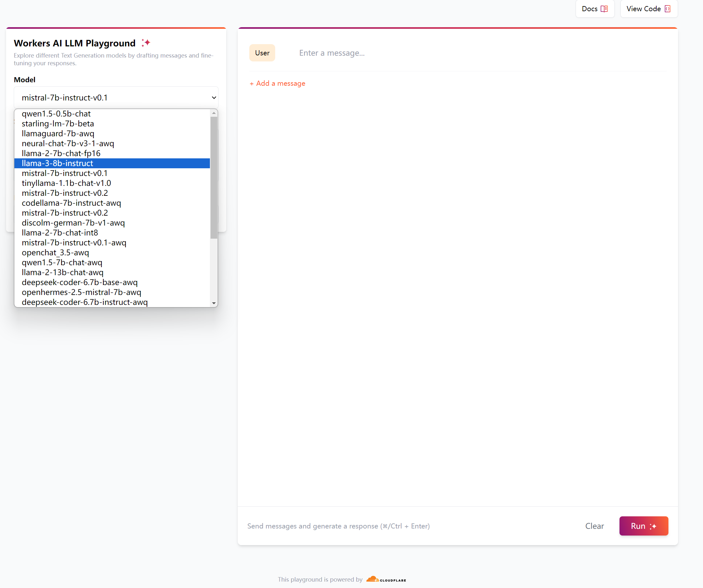The image size is (703, 588).
Task: Pick discolm-german-7b-v1-awq from list
Action: (112, 223)
